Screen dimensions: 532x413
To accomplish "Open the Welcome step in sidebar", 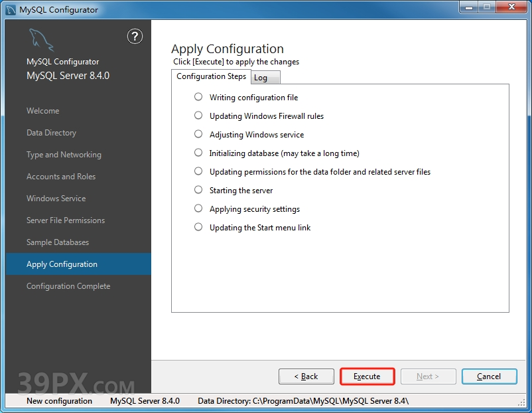I will pyautogui.click(x=43, y=111).
